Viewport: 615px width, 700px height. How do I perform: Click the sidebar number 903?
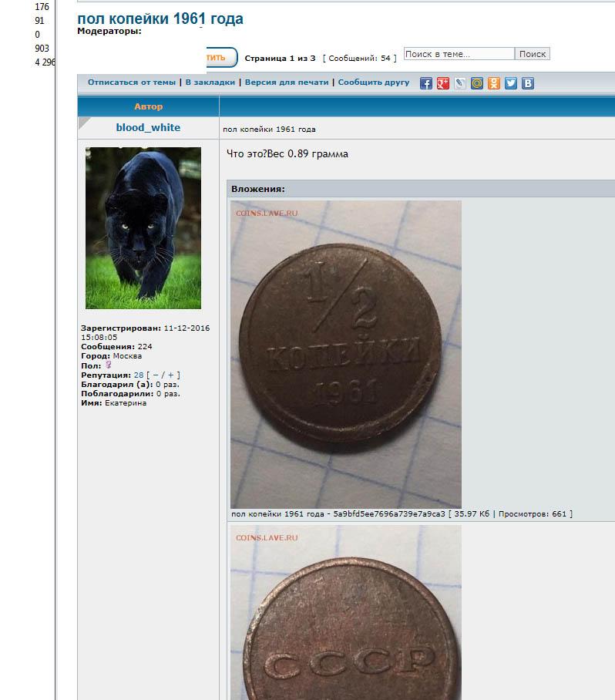pos(42,49)
